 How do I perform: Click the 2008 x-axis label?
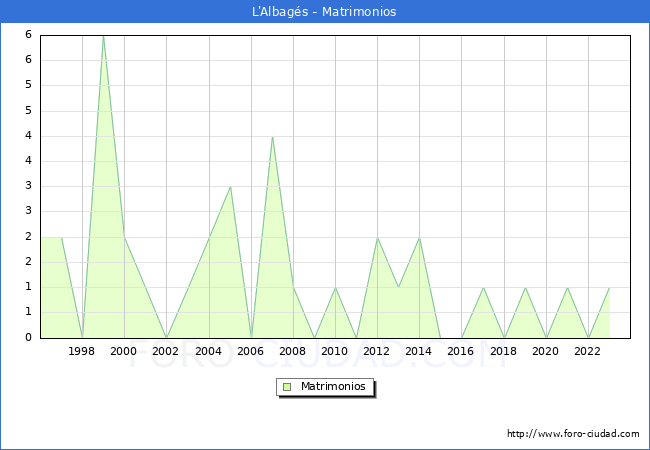tap(293, 351)
